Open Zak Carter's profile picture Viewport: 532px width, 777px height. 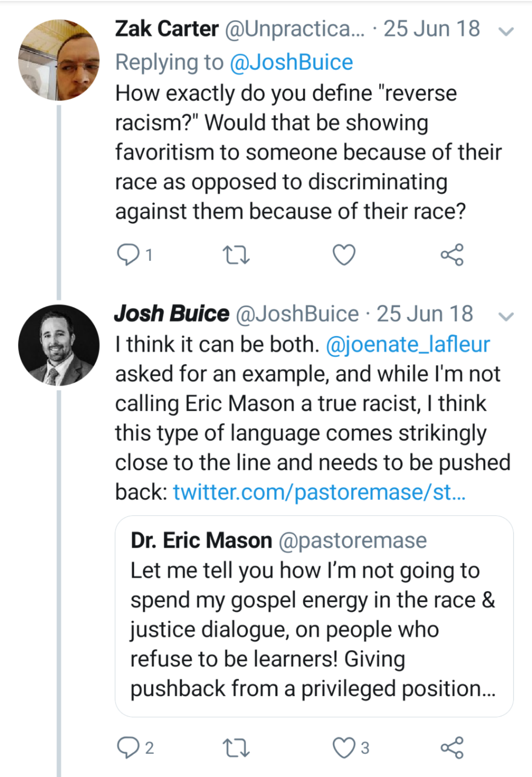[59, 60]
